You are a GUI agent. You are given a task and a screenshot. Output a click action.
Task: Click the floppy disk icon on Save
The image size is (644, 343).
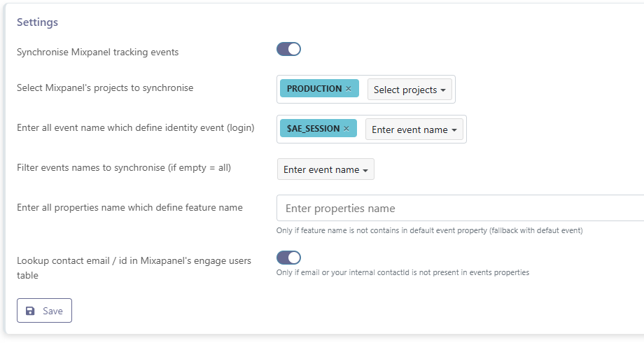(30, 311)
